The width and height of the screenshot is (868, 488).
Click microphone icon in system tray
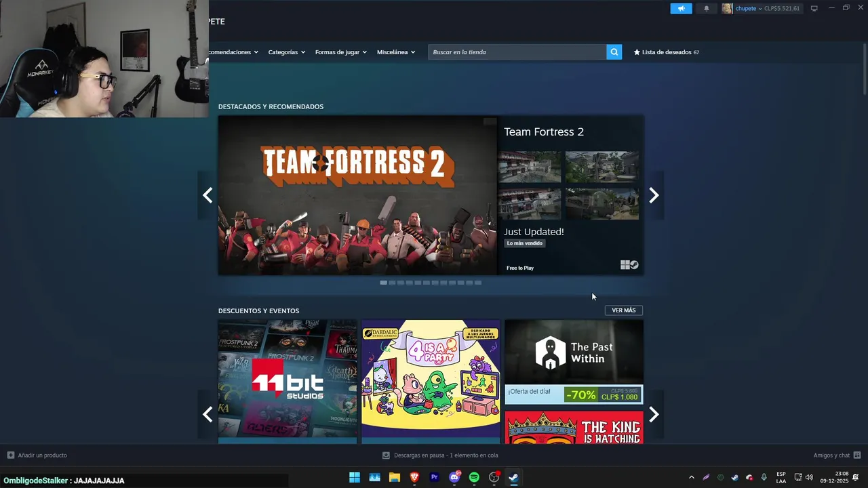(764, 477)
